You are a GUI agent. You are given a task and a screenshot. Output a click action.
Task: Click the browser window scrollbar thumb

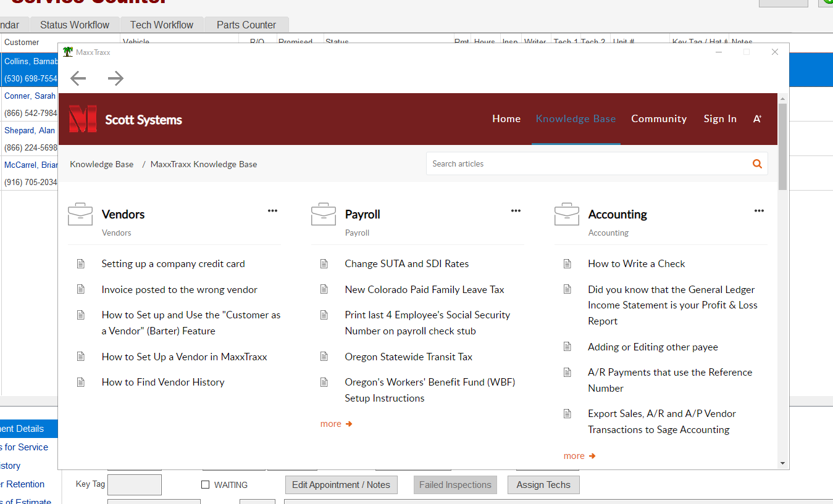[783, 146]
